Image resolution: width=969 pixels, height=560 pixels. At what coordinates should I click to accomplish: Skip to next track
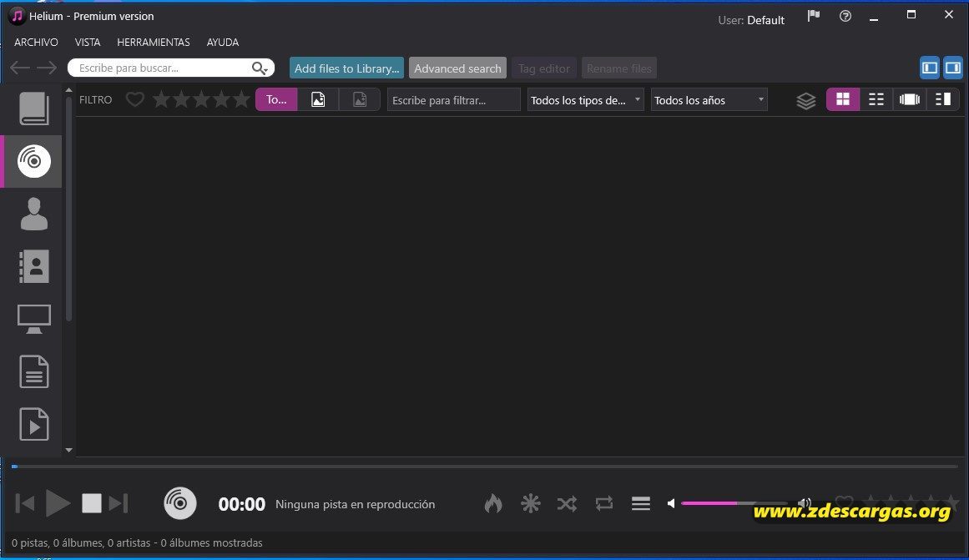[118, 504]
